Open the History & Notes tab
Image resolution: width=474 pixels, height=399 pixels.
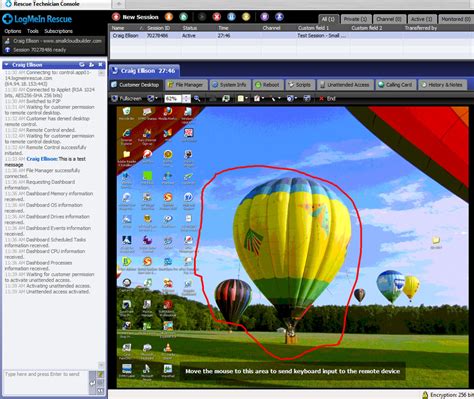tap(442, 85)
